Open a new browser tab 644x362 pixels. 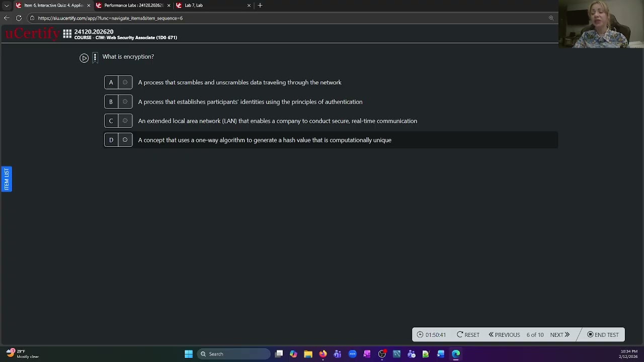pos(260,6)
